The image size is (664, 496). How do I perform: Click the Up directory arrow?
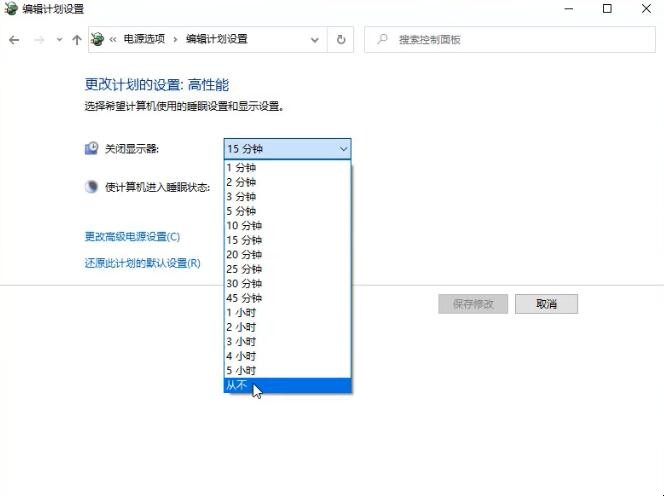pyautogui.click(x=76, y=40)
